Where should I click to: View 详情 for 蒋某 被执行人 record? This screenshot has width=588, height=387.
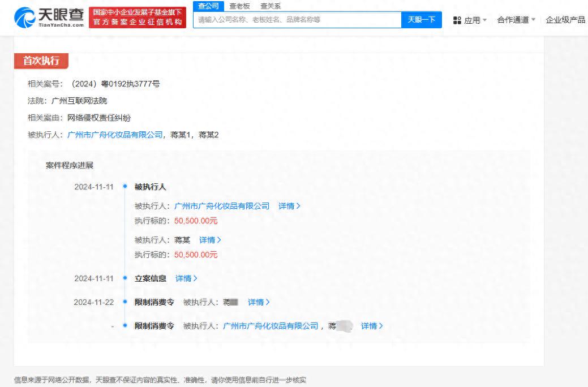point(209,240)
